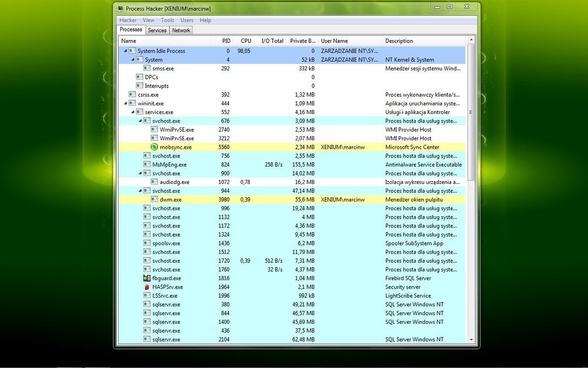The image size is (588, 368).
Task: Sort by the I/O Total column header
Action: 271,41
